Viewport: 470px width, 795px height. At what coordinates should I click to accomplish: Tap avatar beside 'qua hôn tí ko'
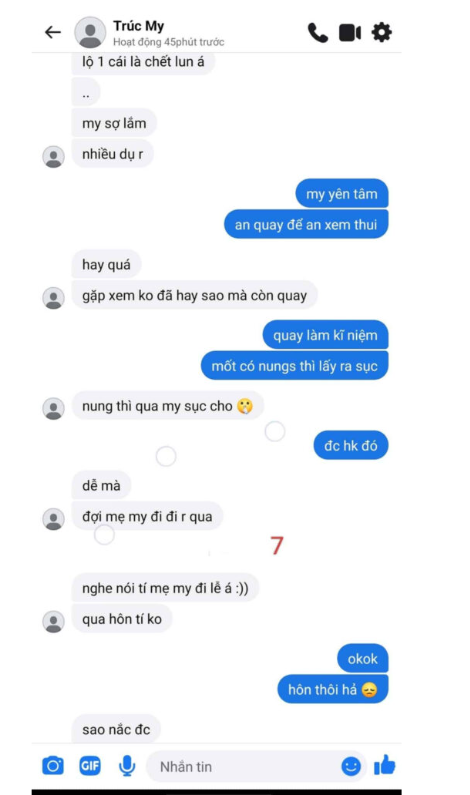coord(53,622)
